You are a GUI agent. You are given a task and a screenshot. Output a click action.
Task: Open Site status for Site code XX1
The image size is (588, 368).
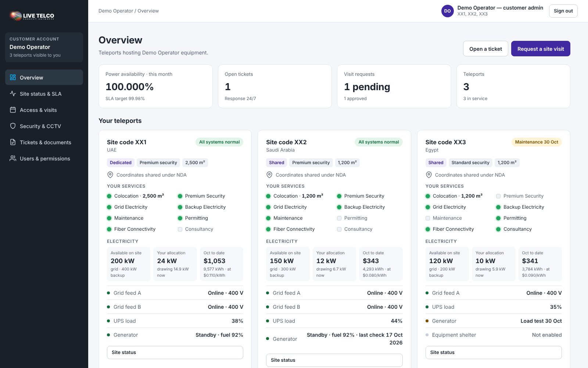175,352
